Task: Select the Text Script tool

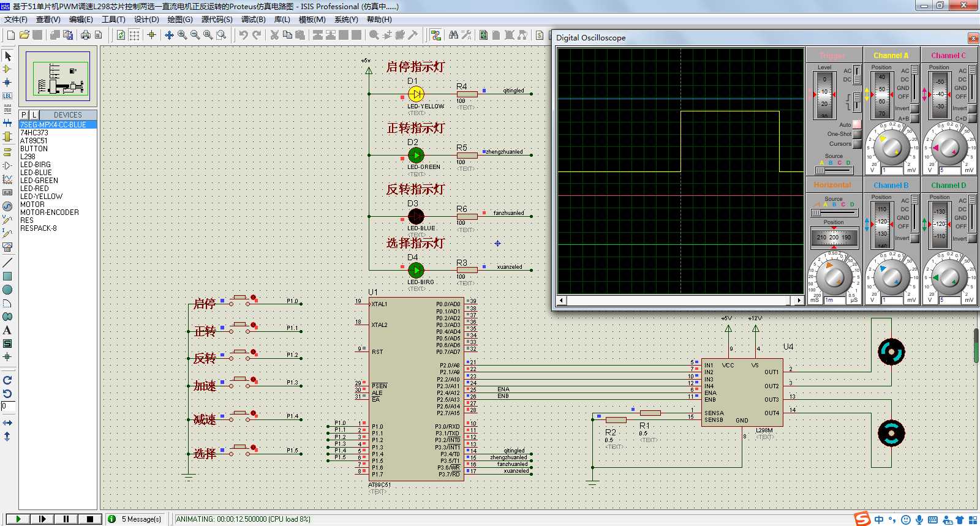Action: pos(7,109)
